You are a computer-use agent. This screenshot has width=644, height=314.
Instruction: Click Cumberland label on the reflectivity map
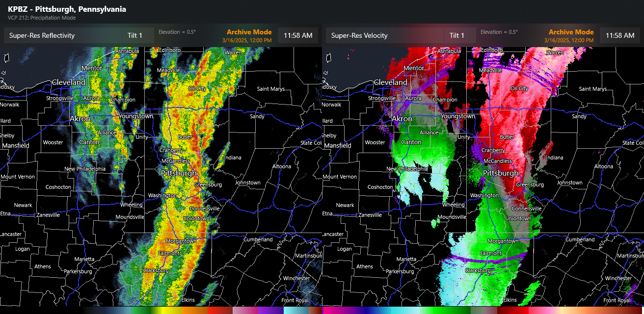(258, 239)
